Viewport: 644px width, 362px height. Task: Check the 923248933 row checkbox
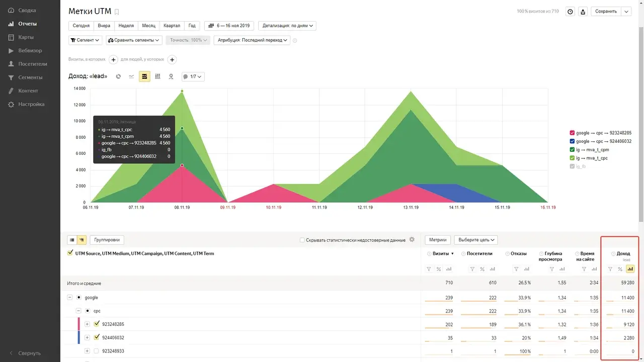(x=96, y=351)
